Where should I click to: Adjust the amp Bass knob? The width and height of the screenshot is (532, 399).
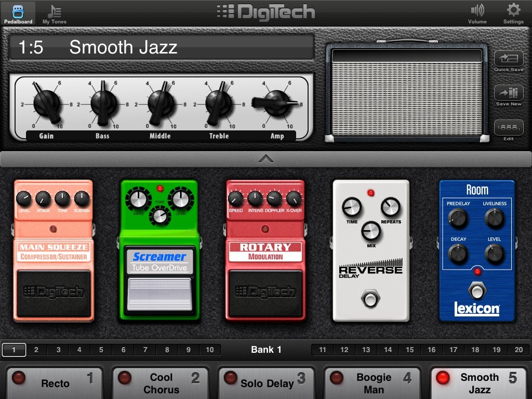103,103
